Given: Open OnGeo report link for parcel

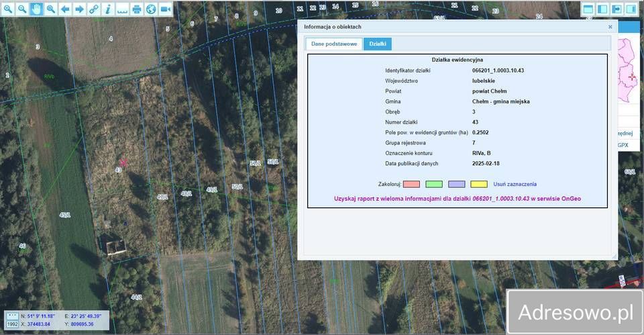Looking at the screenshot, I should [x=457, y=199].
